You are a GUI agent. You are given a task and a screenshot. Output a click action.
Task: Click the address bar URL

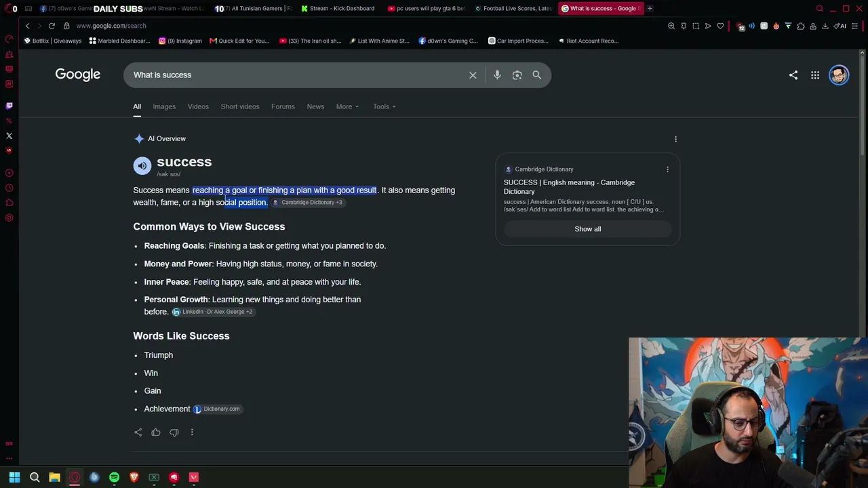(111, 26)
